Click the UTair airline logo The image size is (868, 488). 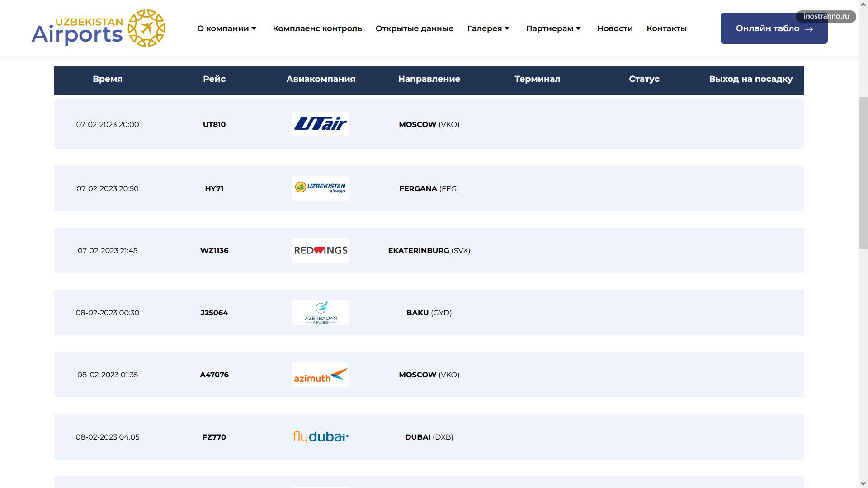click(321, 124)
